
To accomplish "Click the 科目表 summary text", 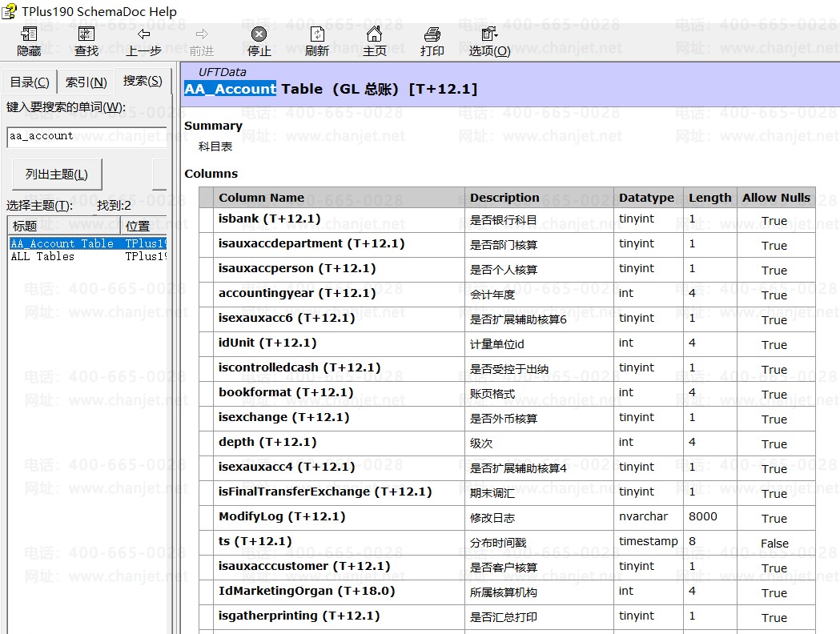I will pyautogui.click(x=215, y=146).
